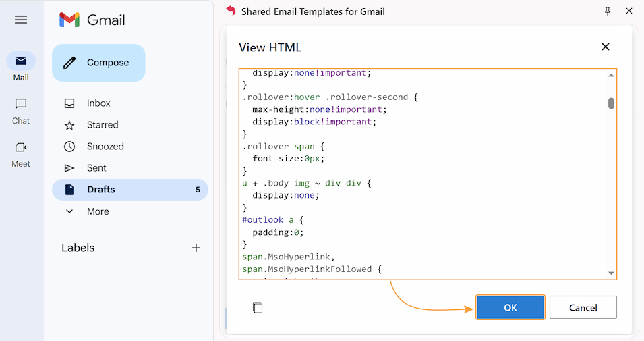
Task: Click the Shared Email Templates logo icon
Action: pos(231,11)
